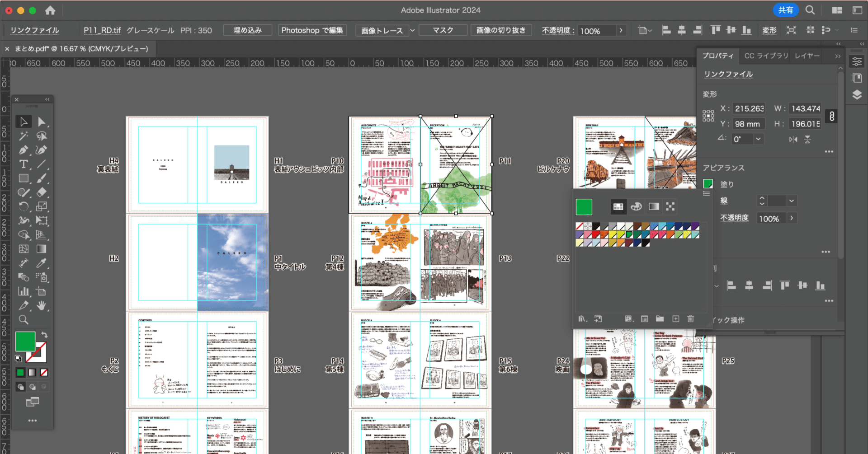The image size is (868, 454).
Task: Select the Hand tool
Action: tap(42, 305)
